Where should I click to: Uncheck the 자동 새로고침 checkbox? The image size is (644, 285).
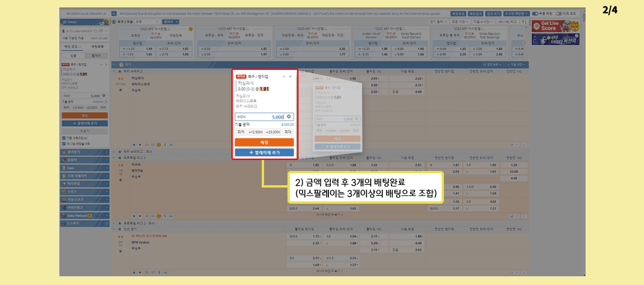(x=63, y=137)
